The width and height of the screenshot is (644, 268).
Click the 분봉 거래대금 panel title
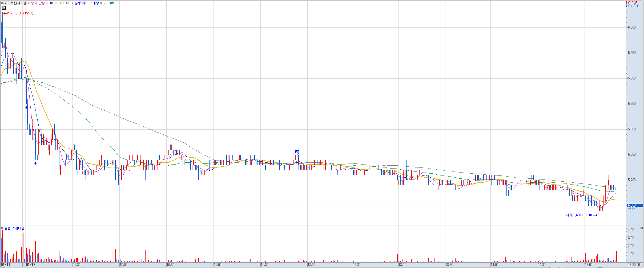14,228
